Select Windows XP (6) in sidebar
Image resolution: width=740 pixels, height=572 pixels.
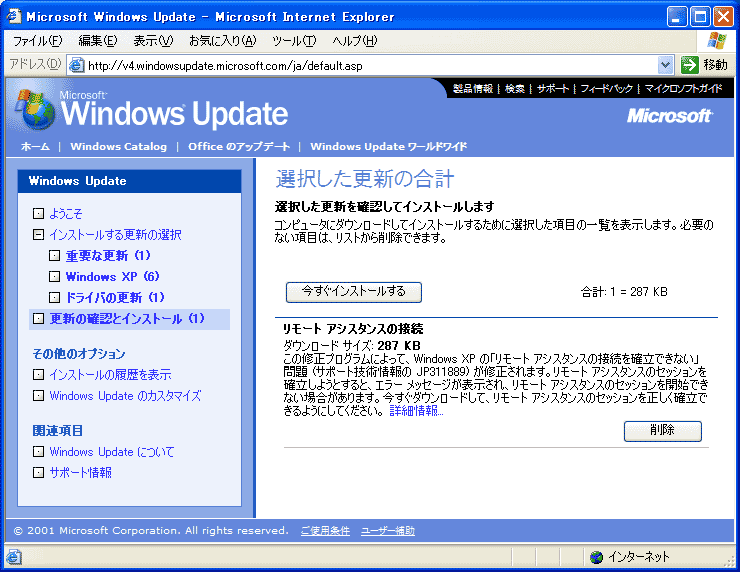point(112,276)
